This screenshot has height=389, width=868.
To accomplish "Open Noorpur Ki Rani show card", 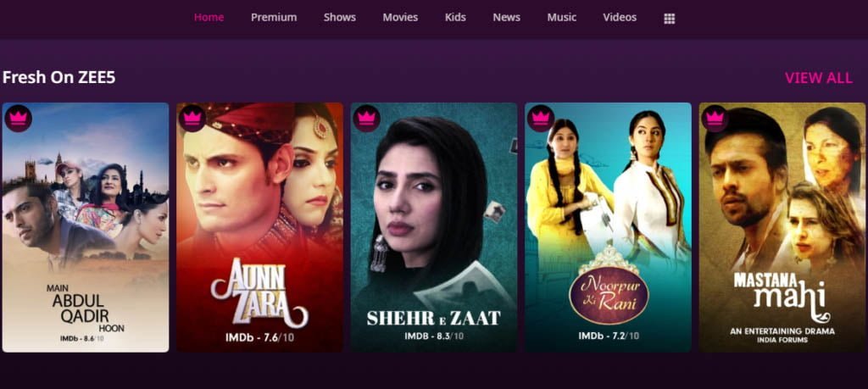I will pyautogui.click(x=609, y=227).
